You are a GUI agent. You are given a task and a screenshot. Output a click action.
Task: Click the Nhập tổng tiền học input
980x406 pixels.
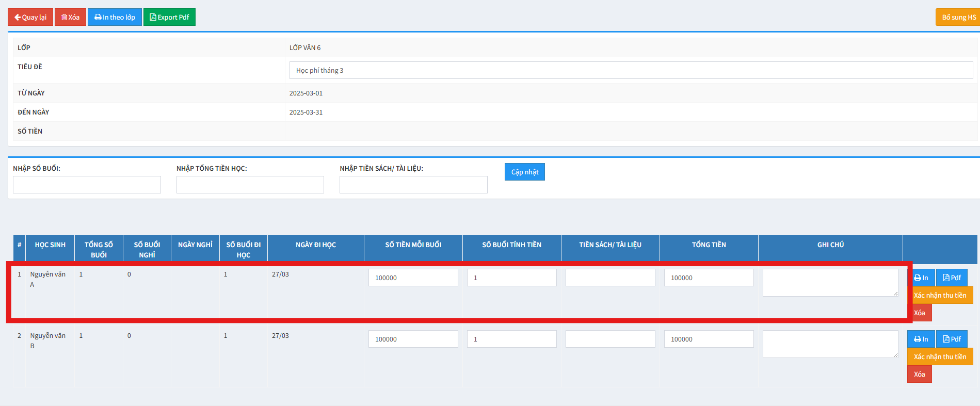(x=250, y=185)
